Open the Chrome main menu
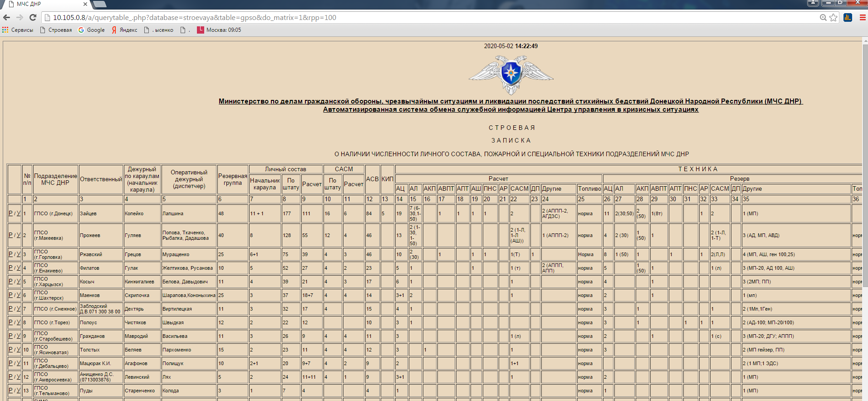 [863, 18]
